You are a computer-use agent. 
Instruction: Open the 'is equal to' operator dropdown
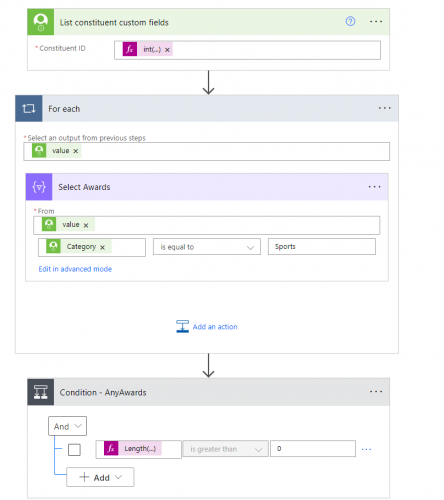tap(207, 247)
